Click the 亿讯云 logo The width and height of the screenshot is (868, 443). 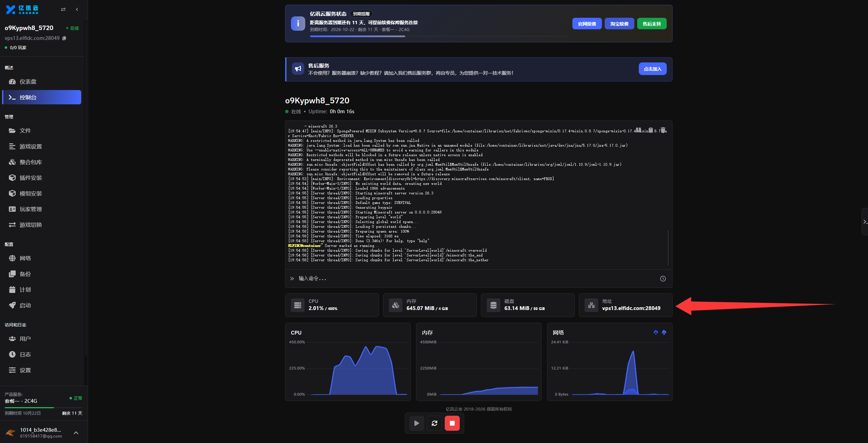tap(22, 10)
